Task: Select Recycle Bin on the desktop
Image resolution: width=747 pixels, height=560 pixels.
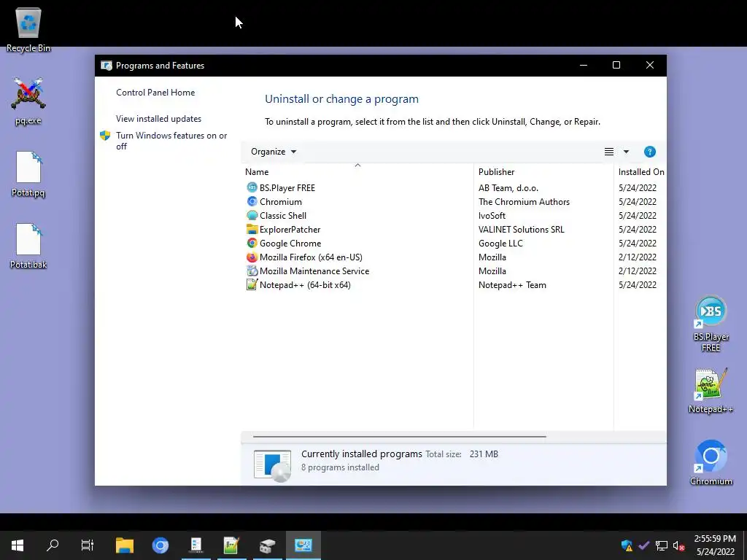Action: 28,29
